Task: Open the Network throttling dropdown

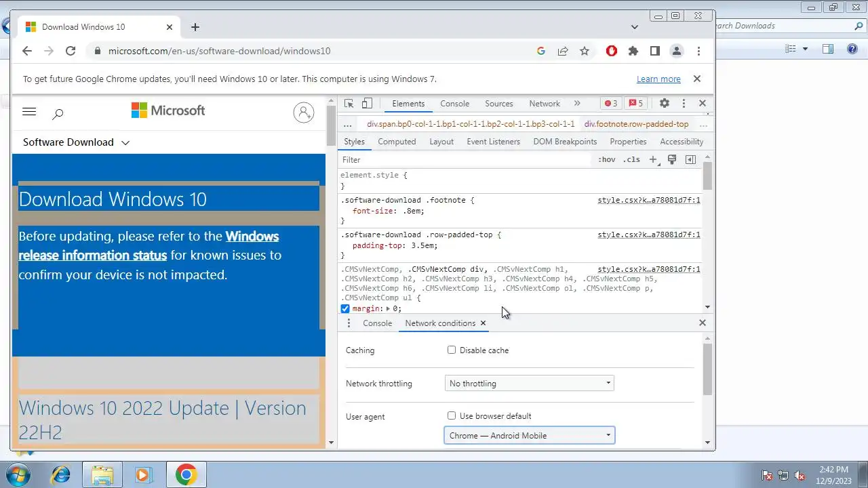Action: 530,384
